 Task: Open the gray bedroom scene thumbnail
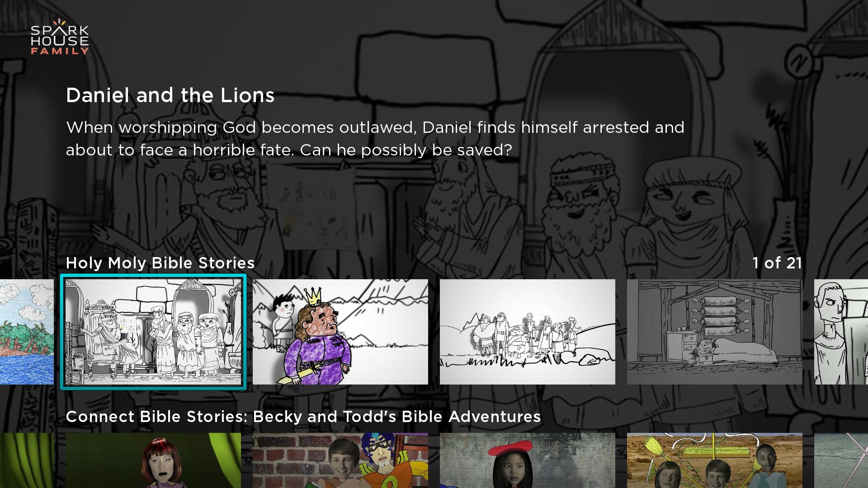tap(715, 332)
